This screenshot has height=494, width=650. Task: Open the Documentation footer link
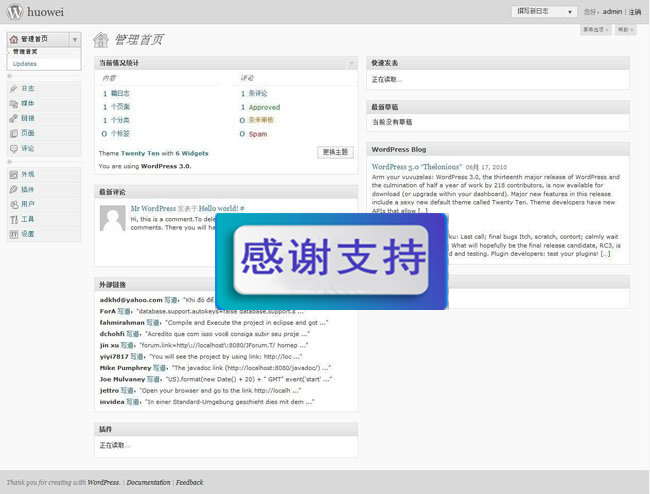click(x=148, y=482)
